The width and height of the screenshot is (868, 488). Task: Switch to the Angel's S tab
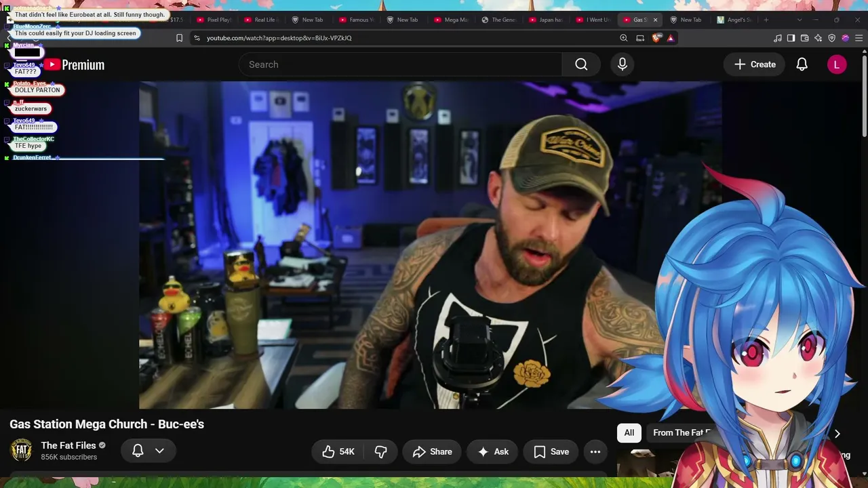[x=735, y=20]
